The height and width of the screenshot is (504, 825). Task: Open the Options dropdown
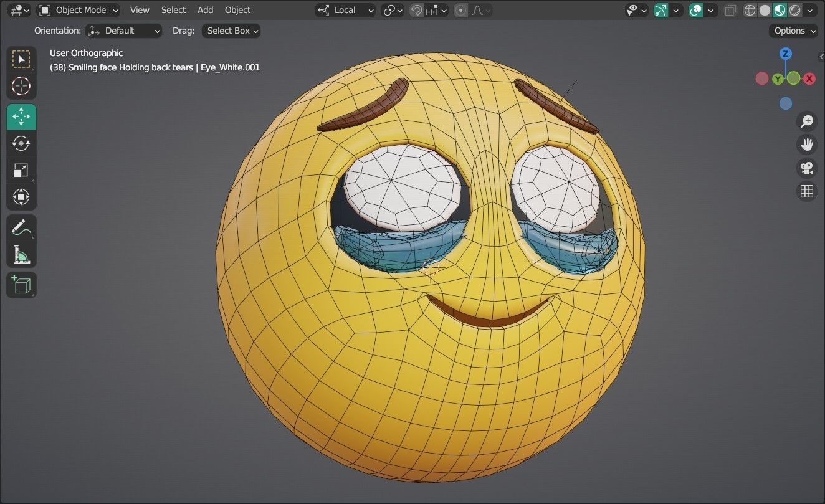click(793, 31)
